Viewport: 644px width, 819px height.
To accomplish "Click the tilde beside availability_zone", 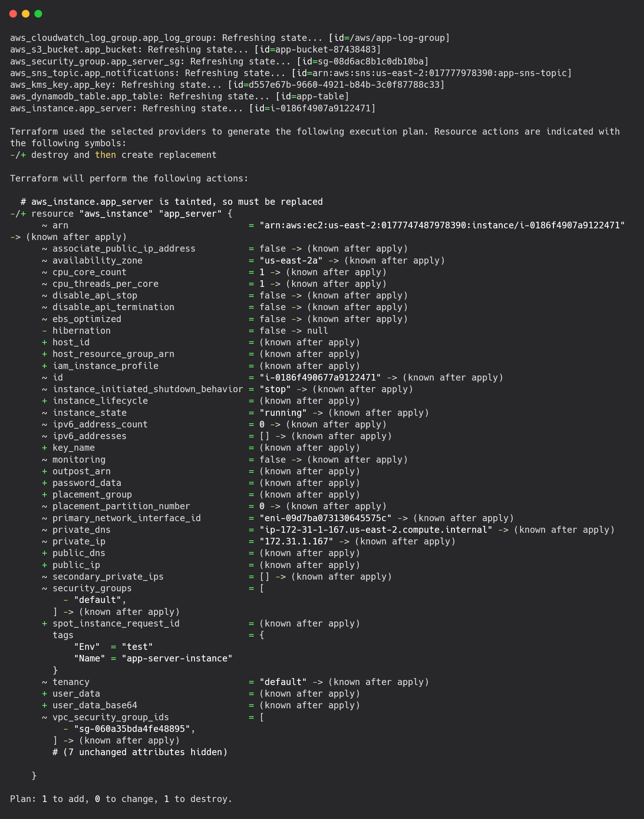I will [x=44, y=260].
